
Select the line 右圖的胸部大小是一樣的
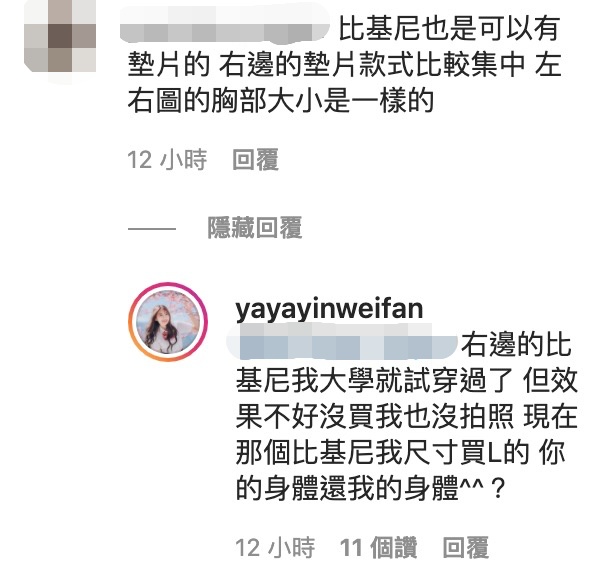[x=281, y=101]
